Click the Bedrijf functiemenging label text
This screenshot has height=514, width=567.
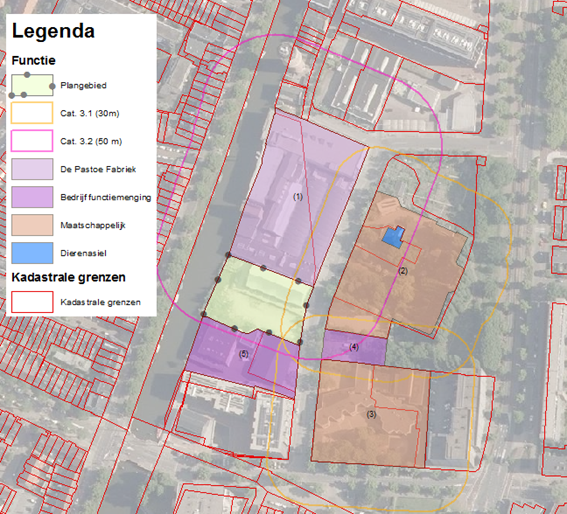[x=106, y=197]
